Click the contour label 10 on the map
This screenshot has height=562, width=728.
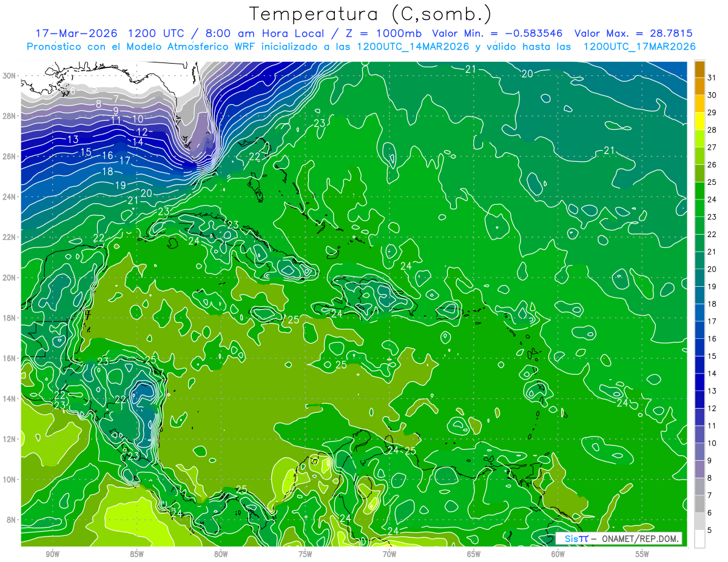pos(138,119)
